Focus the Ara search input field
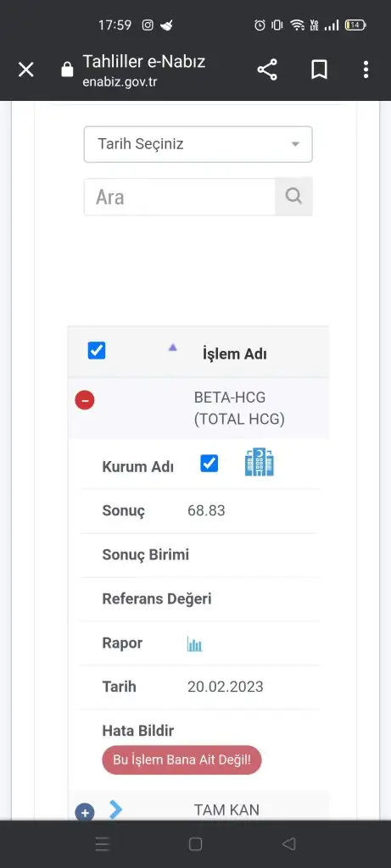391x868 pixels. point(180,197)
